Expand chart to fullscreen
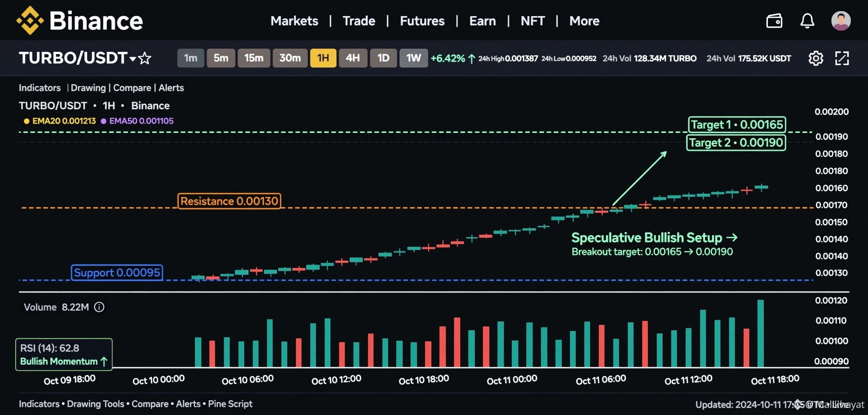Image resolution: width=868 pixels, height=415 pixels. pyautogui.click(x=842, y=58)
